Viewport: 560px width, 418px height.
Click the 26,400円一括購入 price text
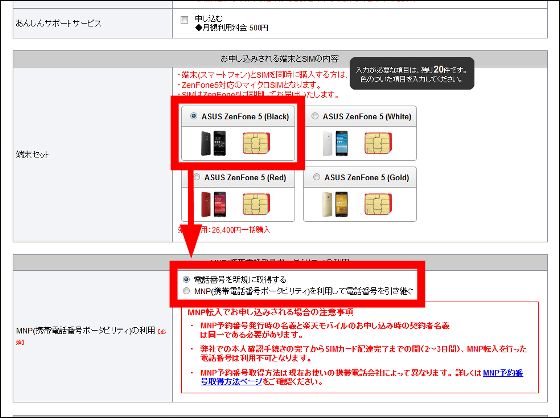click(x=240, y=230)
